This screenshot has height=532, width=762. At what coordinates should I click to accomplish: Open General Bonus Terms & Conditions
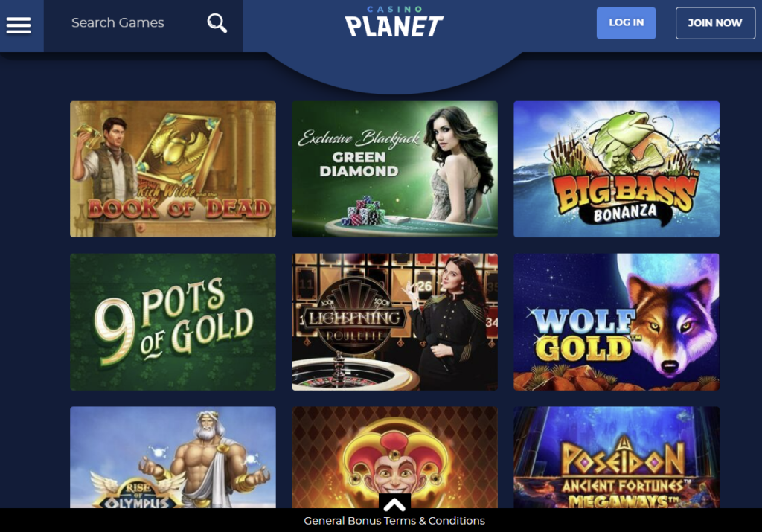pyautogui.click(x=394, y=521)
